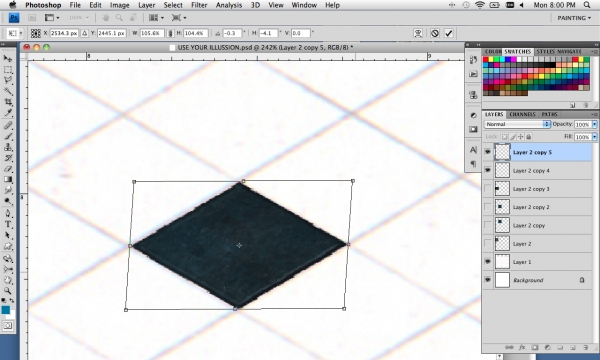The width and height of the screenshot is (600, 360).
Task: Switch to the Paths tab
Action: (x=549, y=114)
